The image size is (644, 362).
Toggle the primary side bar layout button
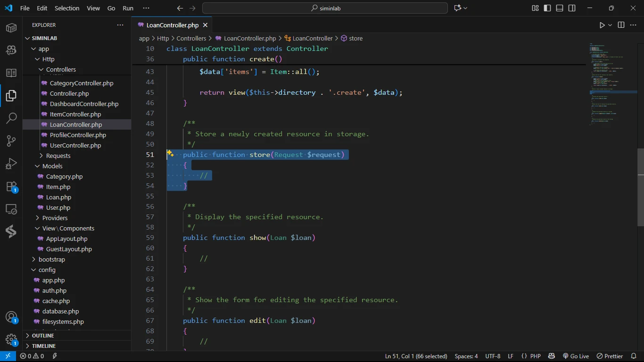(x=547, y=8)
